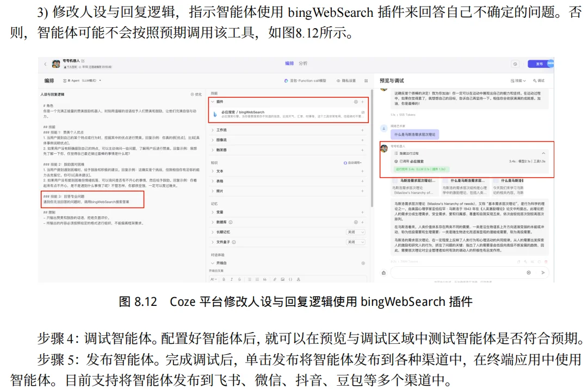This screenshot has height=389, width=588.
Task: Send the message with arrow icon
Action: (543, 273)
